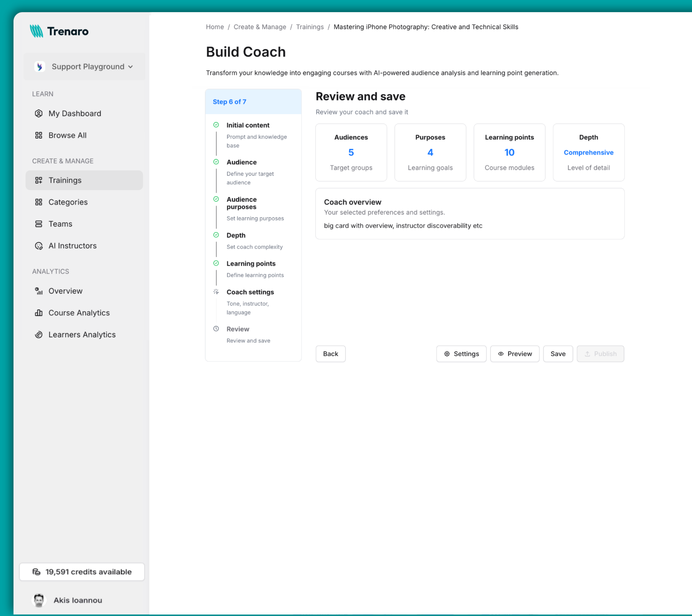Click the Trenaro logo

59,31
